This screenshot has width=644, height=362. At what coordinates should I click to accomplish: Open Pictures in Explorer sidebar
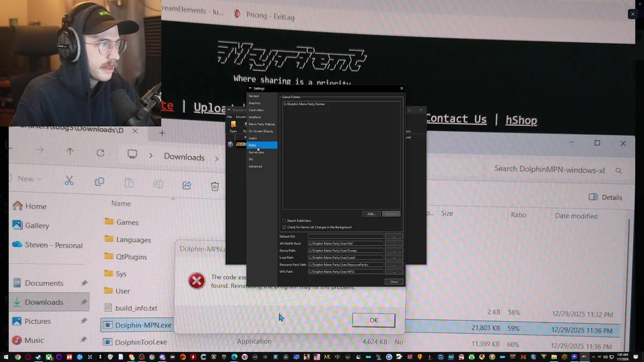click(x=32, y=321)
